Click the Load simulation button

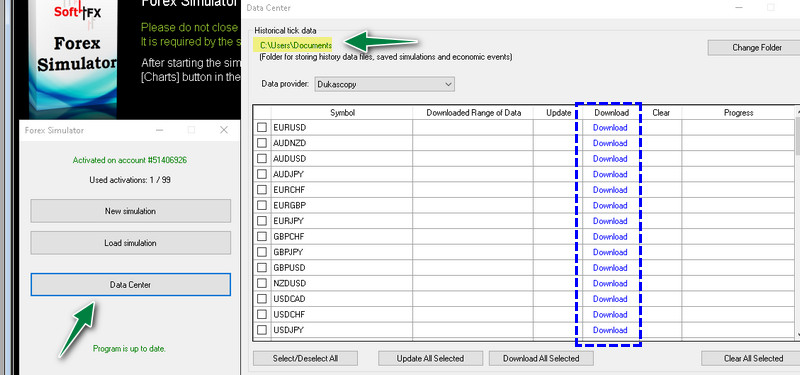(131, 243)
